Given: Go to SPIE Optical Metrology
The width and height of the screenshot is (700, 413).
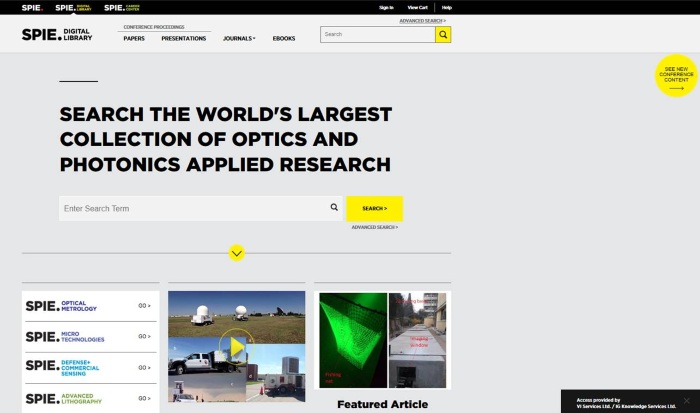Looking at the screenshot, I should [144, 306].
